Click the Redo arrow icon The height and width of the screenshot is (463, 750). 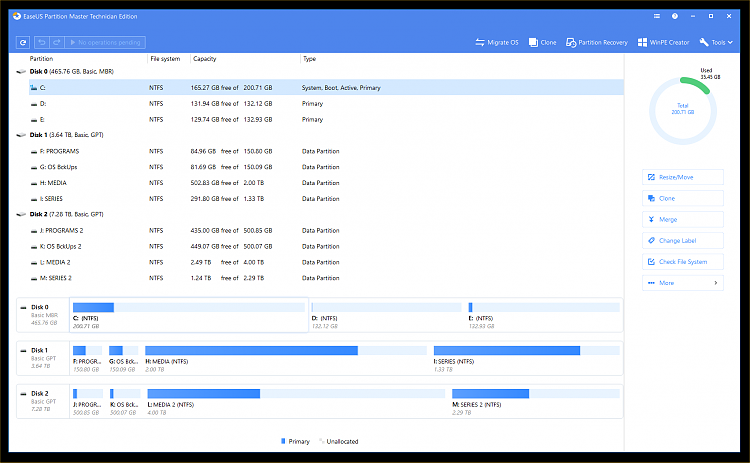coord(57,43)
